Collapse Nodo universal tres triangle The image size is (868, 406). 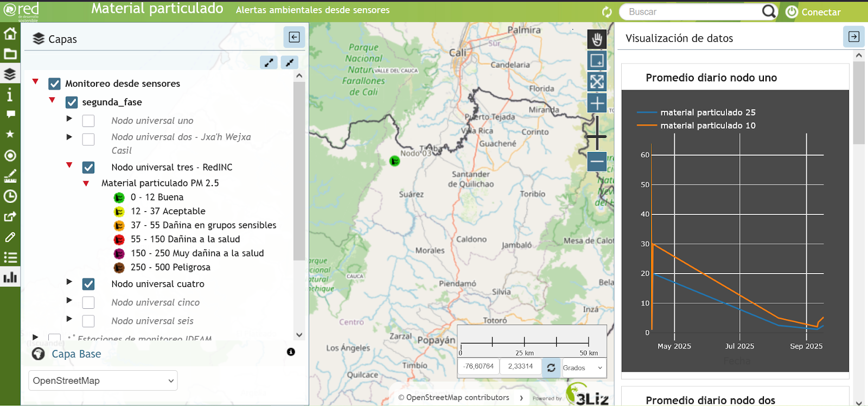click(x=69, y=165)
